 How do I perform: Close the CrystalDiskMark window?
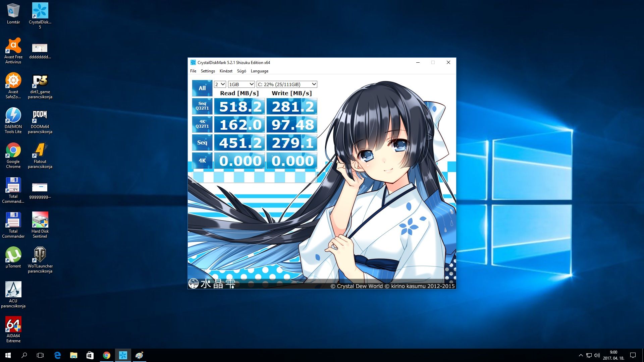coord(448,62)
